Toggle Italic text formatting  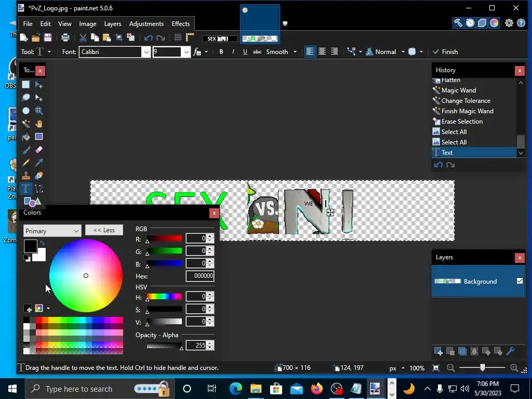coord(233,51)
